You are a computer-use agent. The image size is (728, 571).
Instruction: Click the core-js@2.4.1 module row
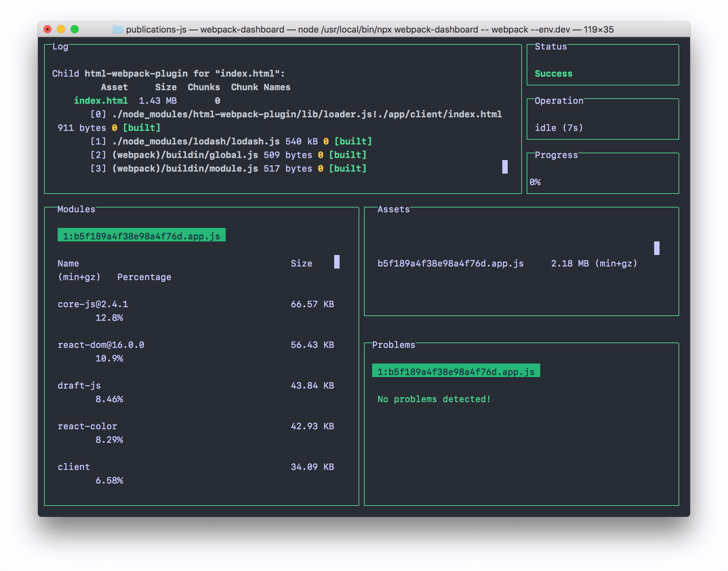tap(93, 304)
